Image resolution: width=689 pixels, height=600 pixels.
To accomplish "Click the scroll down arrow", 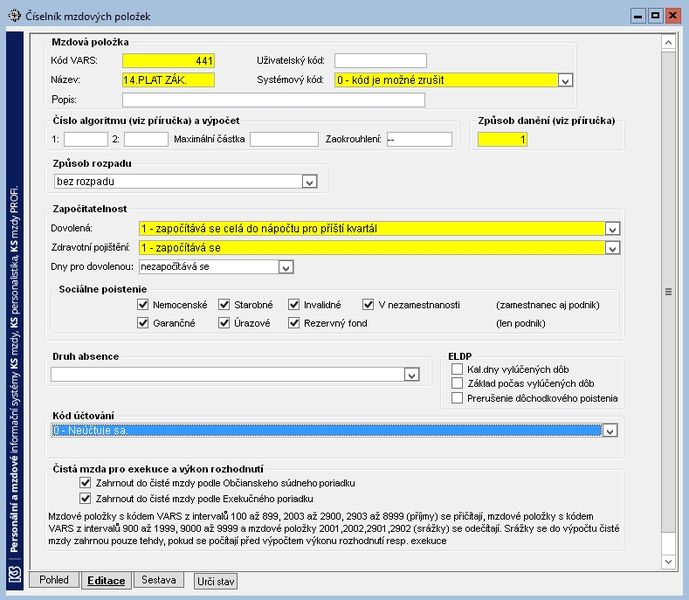I will 668,561.
